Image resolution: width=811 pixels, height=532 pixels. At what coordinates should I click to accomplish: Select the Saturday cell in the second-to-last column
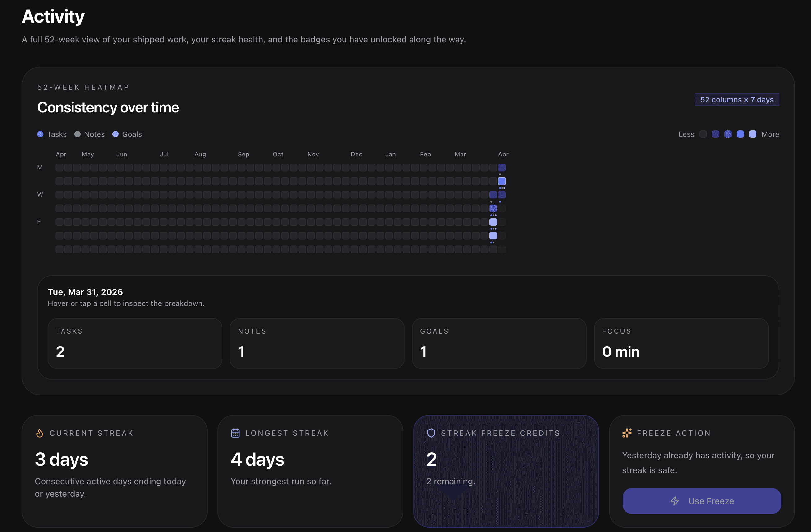click(x=493, y=236)
